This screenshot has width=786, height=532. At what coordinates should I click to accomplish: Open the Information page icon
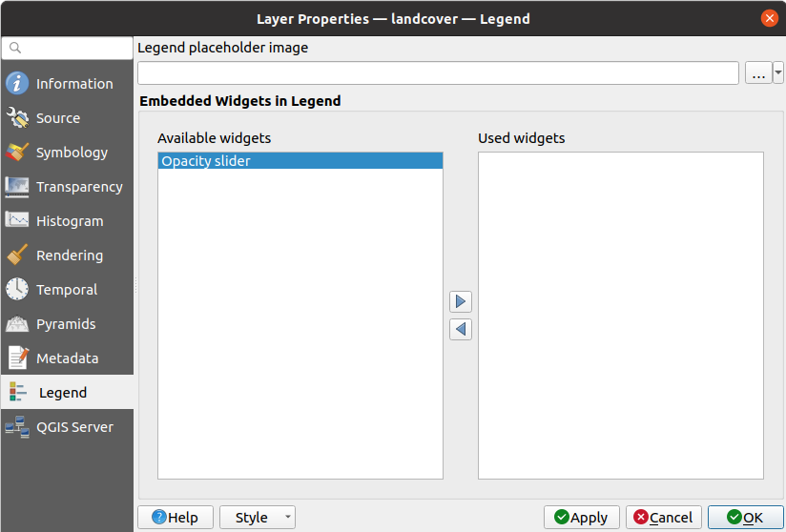click(x=17, y=84)
